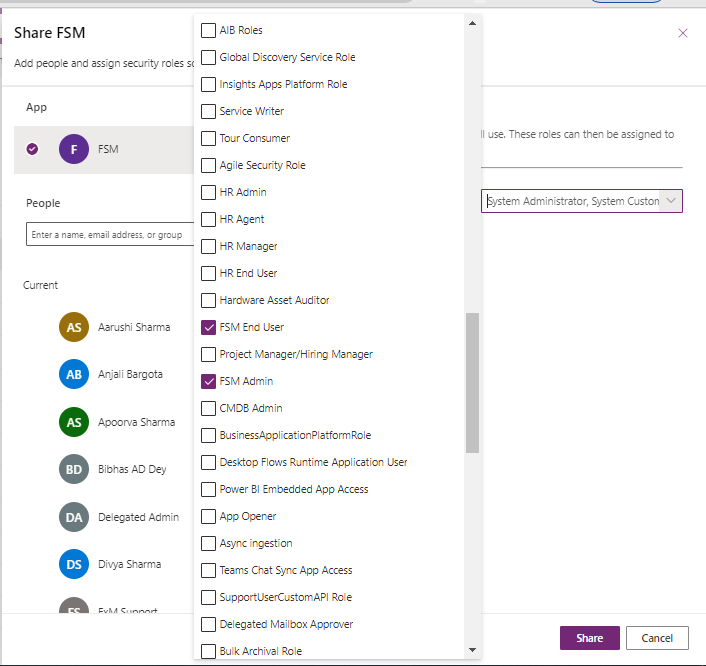Check the HR Manager role
This screenshot has width=706, height=666.
coord(208,247)
